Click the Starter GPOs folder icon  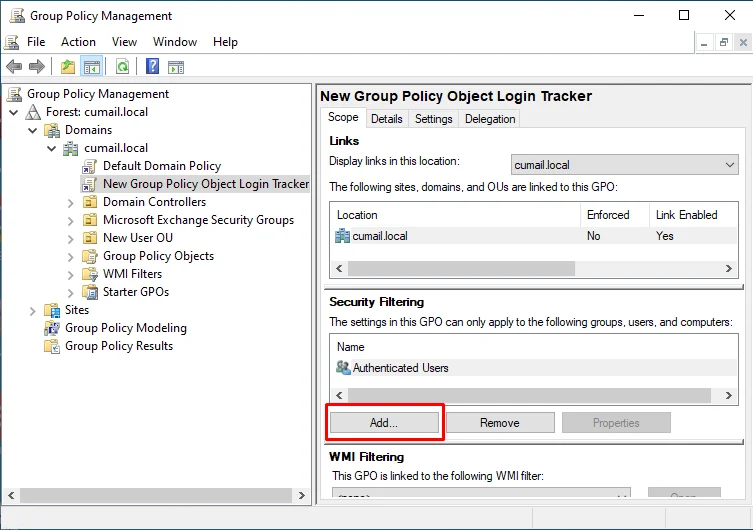coord(90,292)
